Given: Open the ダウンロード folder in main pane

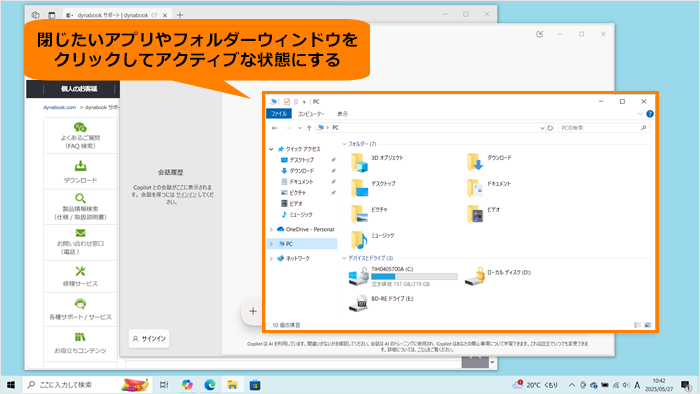Looking at the screenshot, I should pos(489,162).
